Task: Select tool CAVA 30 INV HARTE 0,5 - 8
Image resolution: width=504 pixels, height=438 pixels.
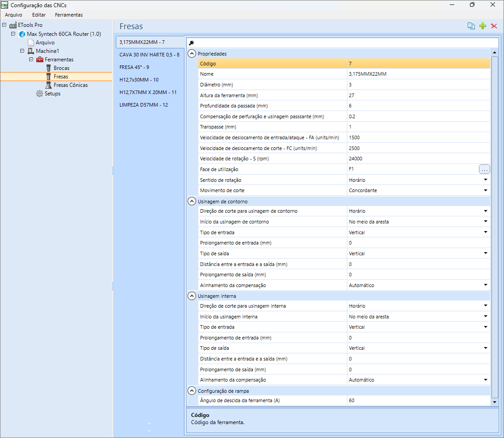Action: tap(149, 55)
